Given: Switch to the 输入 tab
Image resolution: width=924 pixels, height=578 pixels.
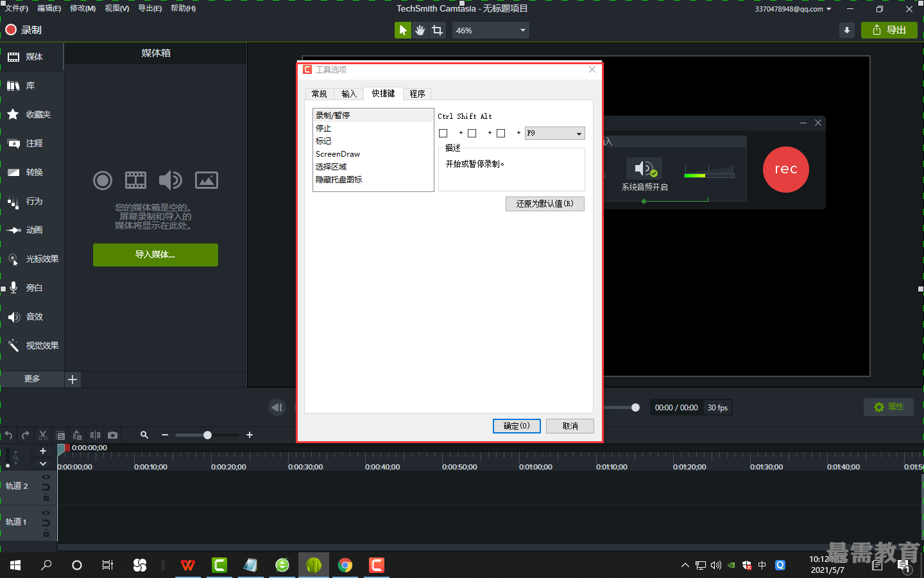Looking at the screenshot, I should [348, 94].
